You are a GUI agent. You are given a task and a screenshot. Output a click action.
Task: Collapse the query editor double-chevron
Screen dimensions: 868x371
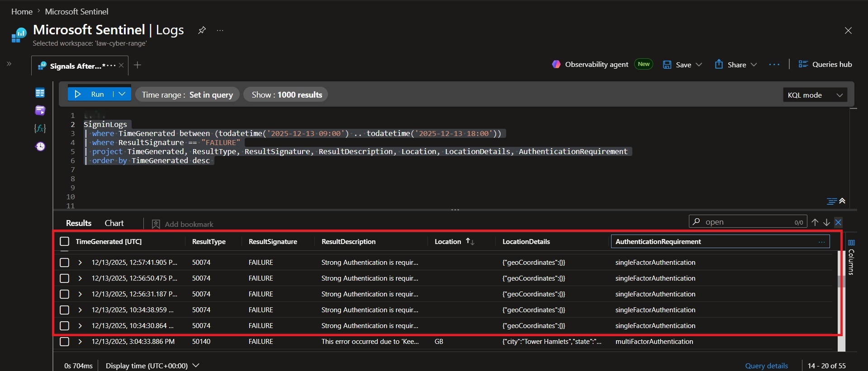[x=842, y=201]
